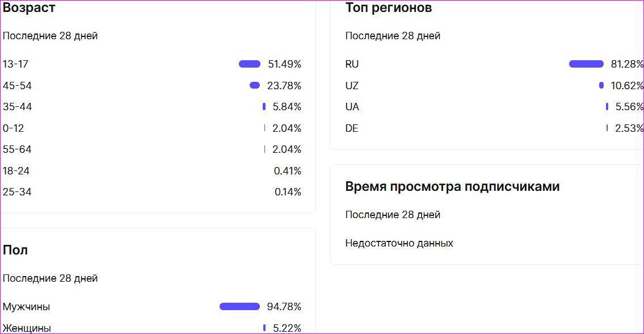The image size is (644, 334).
Task: Select the Топ регионов heading
Action: click(389, 8)
